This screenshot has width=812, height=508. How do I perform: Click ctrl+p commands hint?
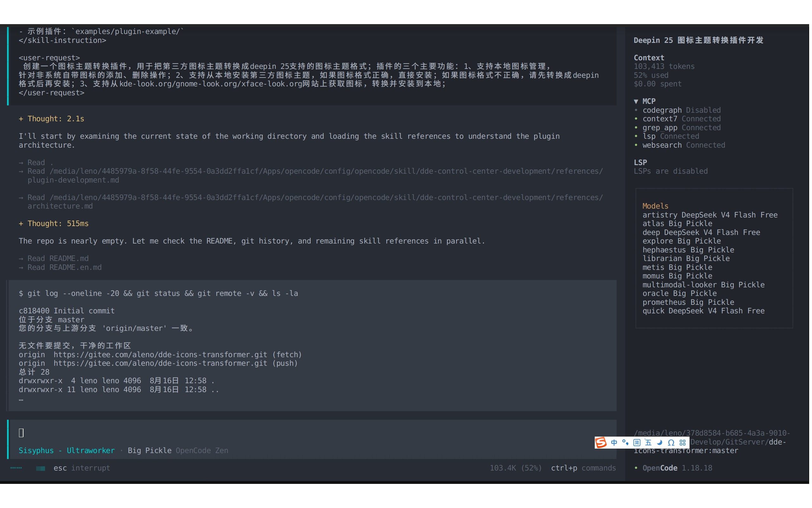click(x=583, y=468)
